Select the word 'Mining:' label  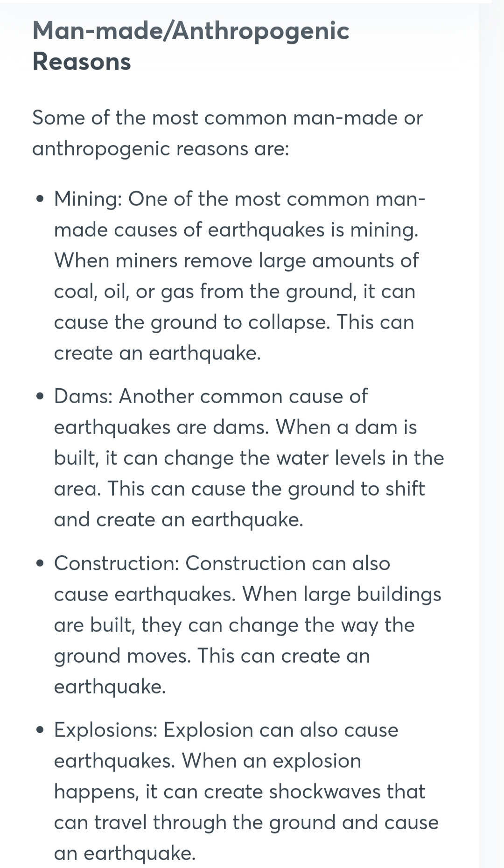click(x=88, y=199)
